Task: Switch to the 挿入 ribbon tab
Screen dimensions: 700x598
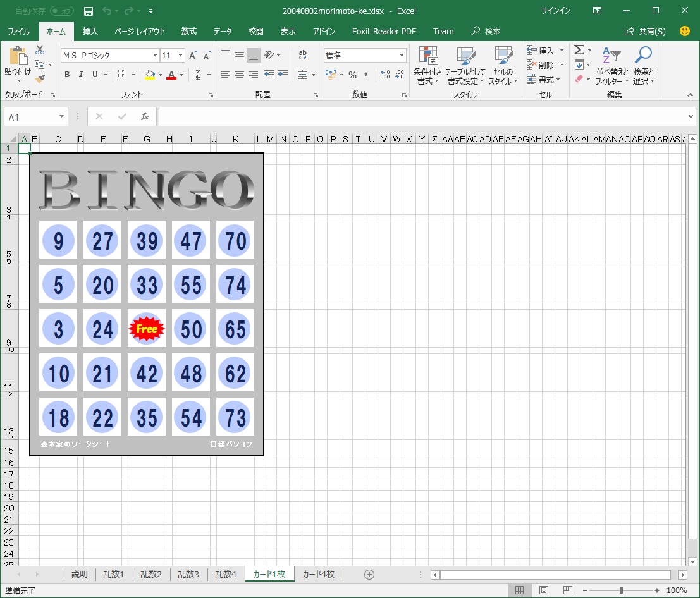Action: [90, 32]
